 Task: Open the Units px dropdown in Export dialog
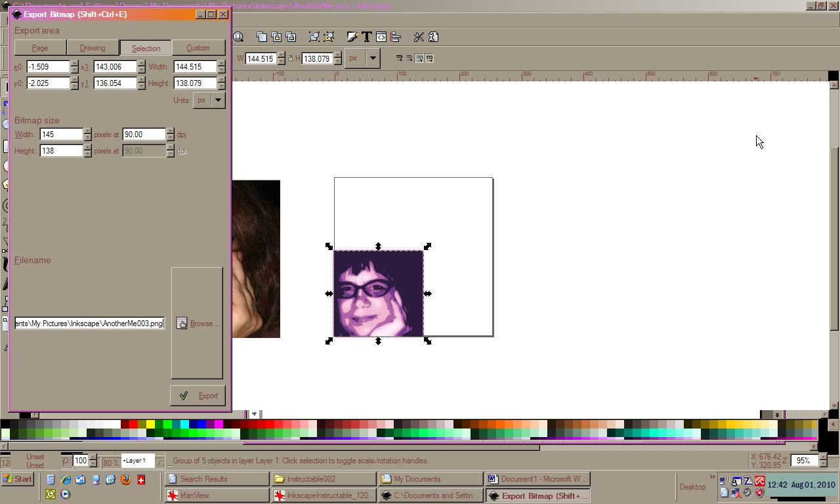coord(209,100)
